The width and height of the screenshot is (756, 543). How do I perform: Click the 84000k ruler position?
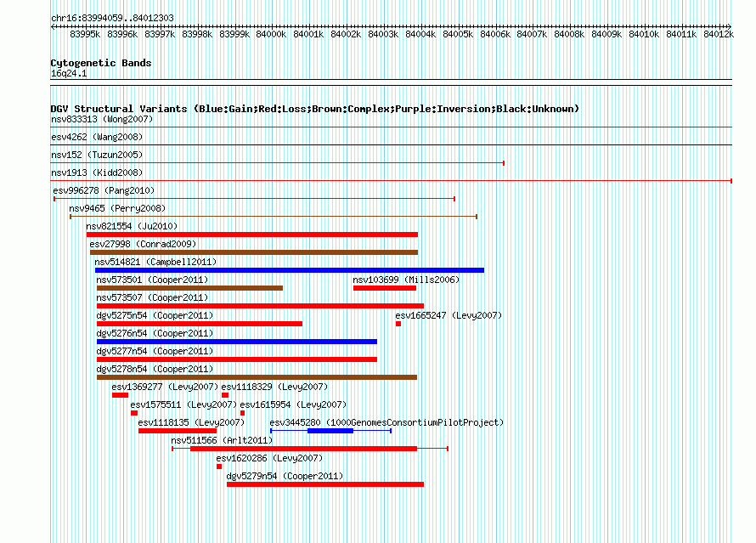pyautogui.click(x=271, y=34)
